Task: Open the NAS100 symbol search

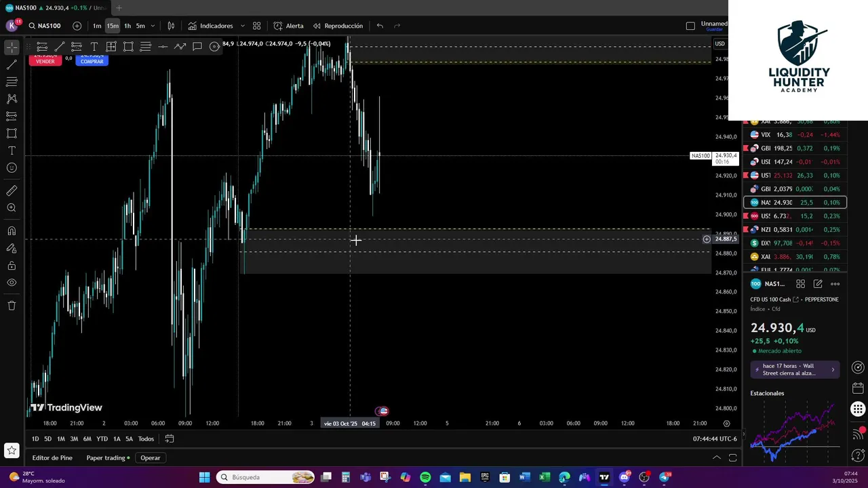Action: click(x=45, y=26)
